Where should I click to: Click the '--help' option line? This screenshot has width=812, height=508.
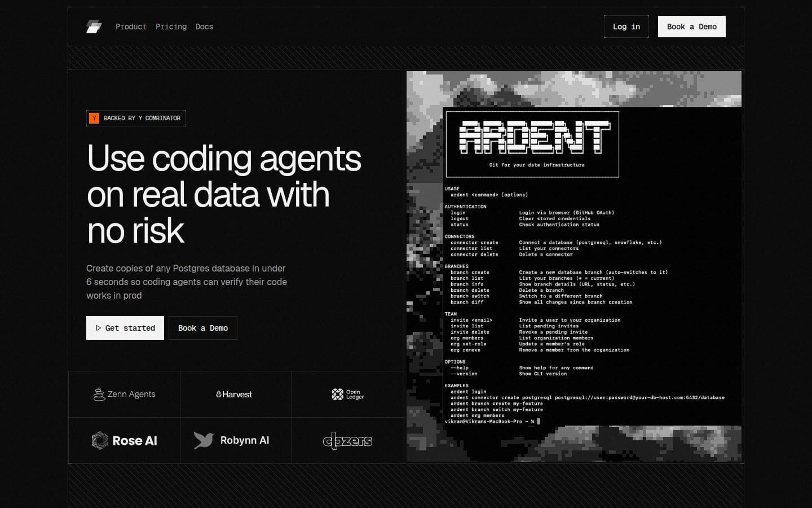pyautogui.click(x=522, y=367)
